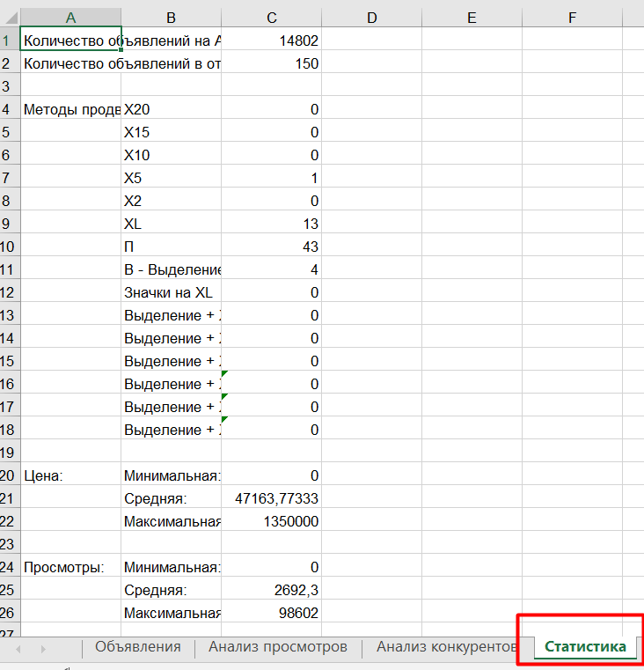This screenshot has height=670, width=644.
Task: Click cell with value 14802
Action: 271,40
